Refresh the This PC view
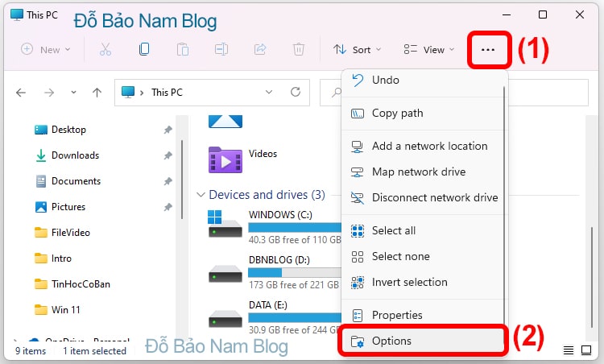 [296, 92]
